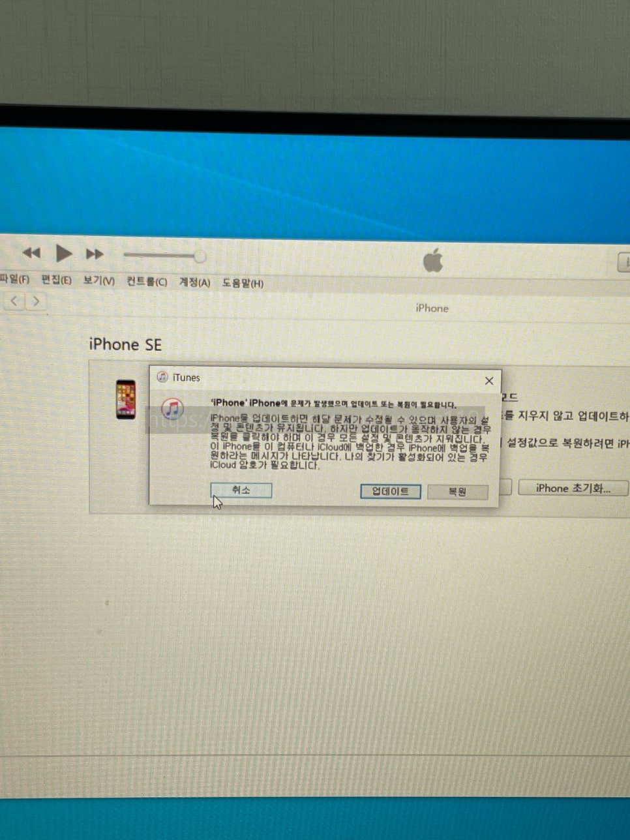
Task: Click the 복원 button in dialog
Action: (x=457, y=492)
